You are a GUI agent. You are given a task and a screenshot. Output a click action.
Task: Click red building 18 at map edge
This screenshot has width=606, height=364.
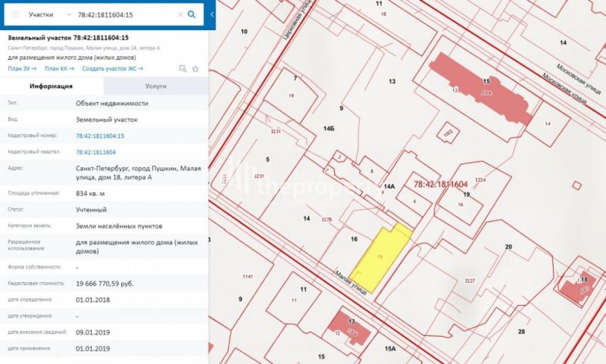point(579,286)
